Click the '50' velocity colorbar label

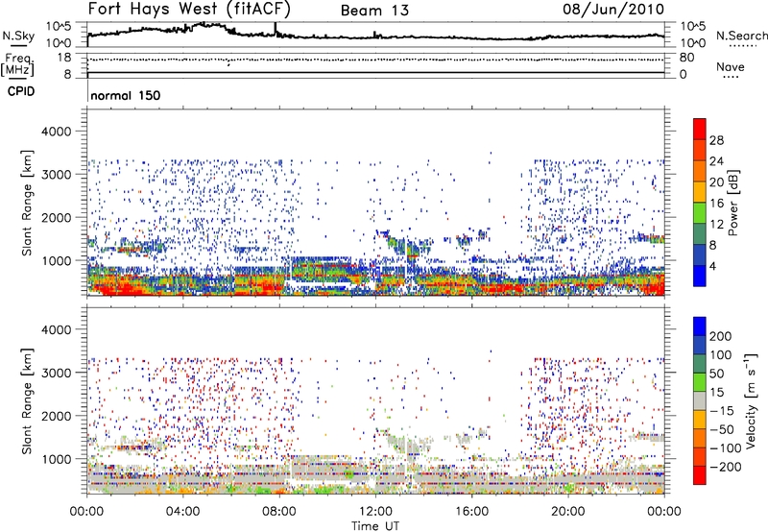coord(716,374)
